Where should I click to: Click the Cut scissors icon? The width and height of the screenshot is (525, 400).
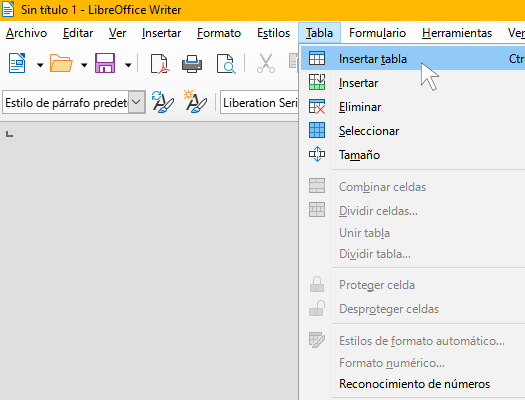266,63
